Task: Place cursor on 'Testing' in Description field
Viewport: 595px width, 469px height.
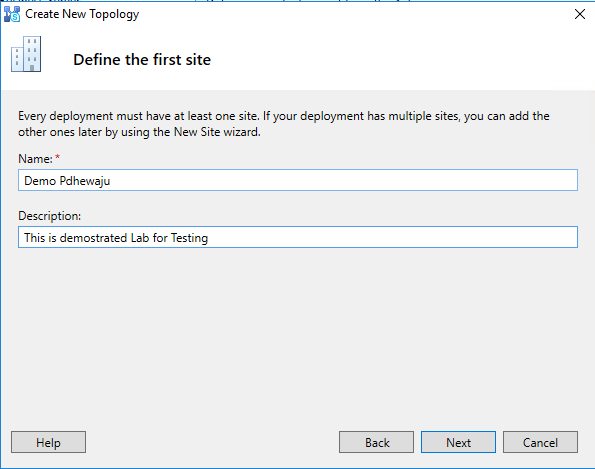Action: coord(189,238)
